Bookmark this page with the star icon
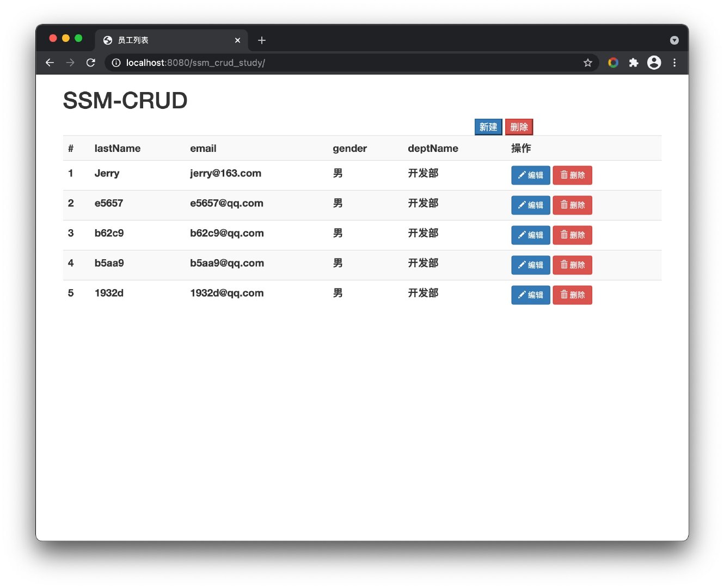The width and height of the screenshot is (724, 588). (x=587, y=63)
